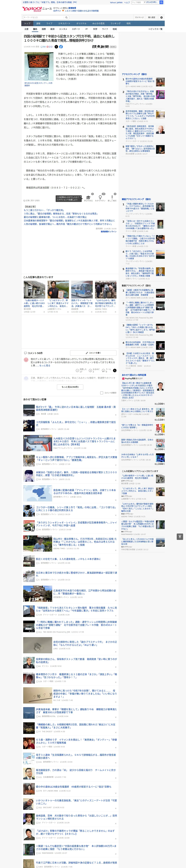Click the top-right Yahoo search submit icon
The height and width of the screenshot is (868, 186).
(x=161, y=2)
